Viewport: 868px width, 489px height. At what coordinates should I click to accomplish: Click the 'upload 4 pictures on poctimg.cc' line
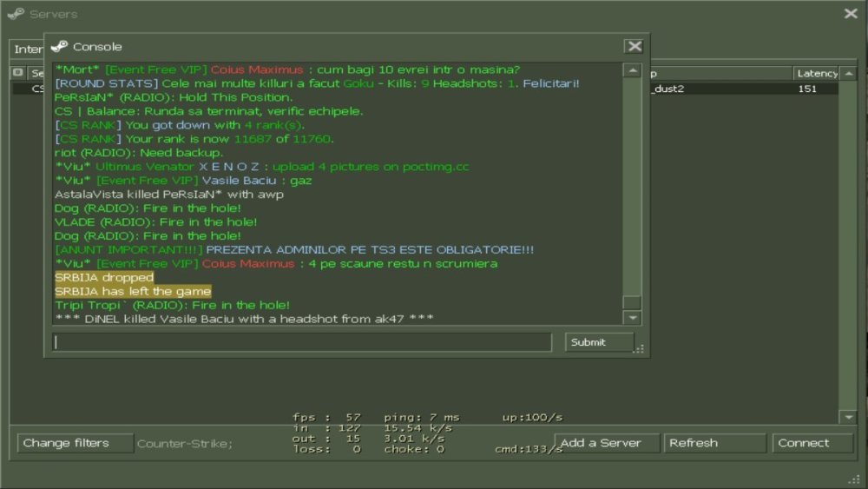262,167
